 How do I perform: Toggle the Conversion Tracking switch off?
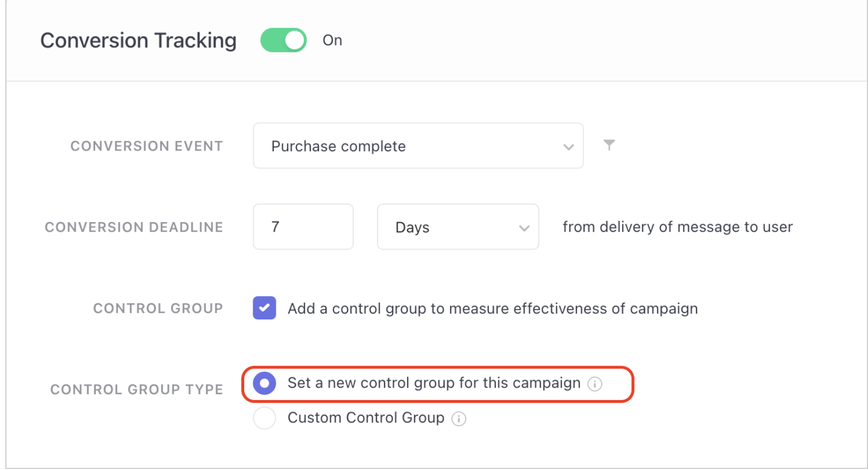(283, 40)
